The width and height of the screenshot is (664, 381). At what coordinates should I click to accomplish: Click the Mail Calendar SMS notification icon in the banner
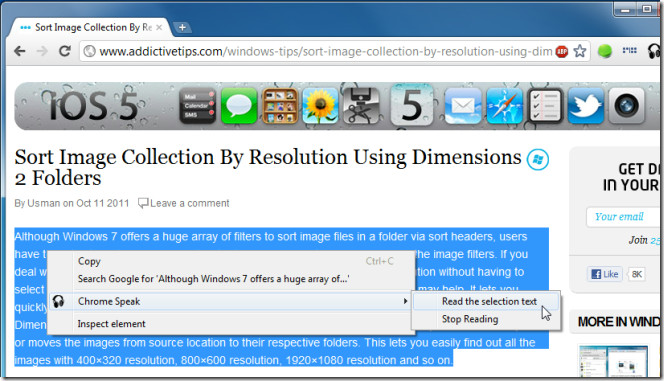pos(197,106)
